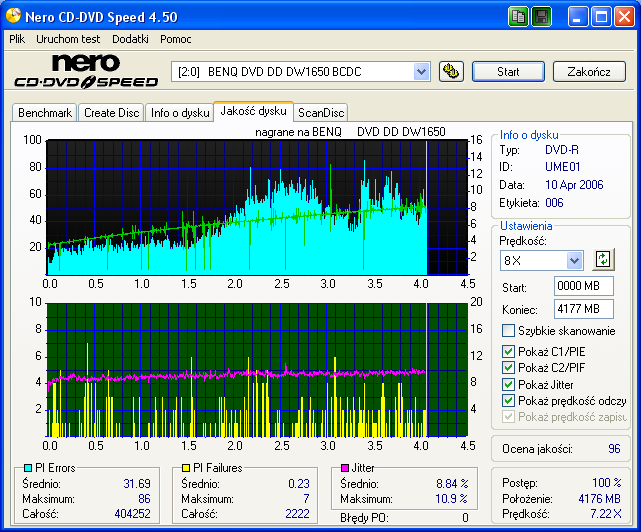Click the PI Failures Całość value 2222
Viewport: 641px width, 532px height.
[297, 514]
